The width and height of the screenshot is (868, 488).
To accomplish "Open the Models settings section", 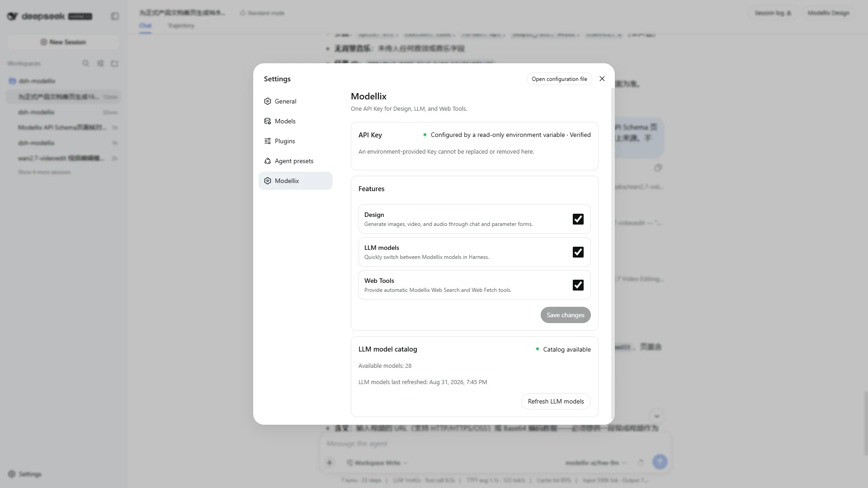I will pyautogui.click(x=295, y=121).
